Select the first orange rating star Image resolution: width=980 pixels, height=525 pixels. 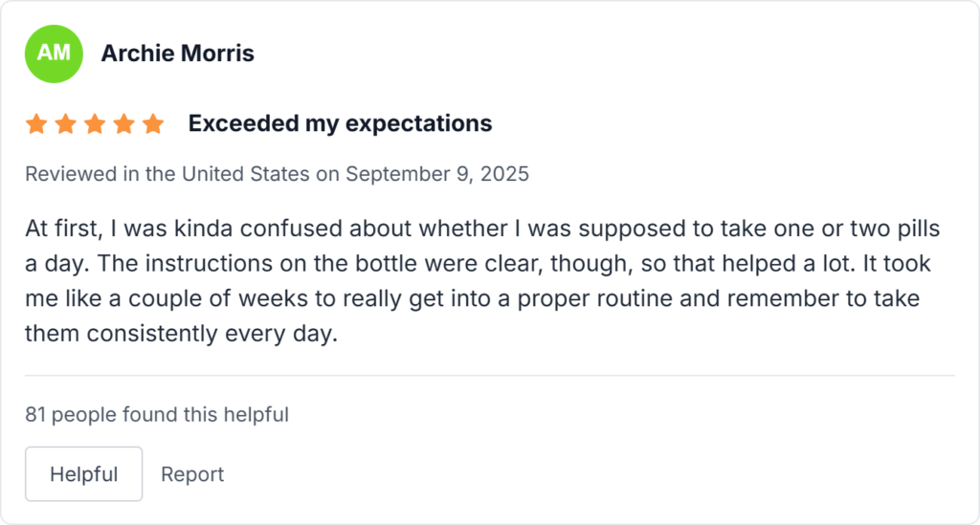click(x=36, y=124)
